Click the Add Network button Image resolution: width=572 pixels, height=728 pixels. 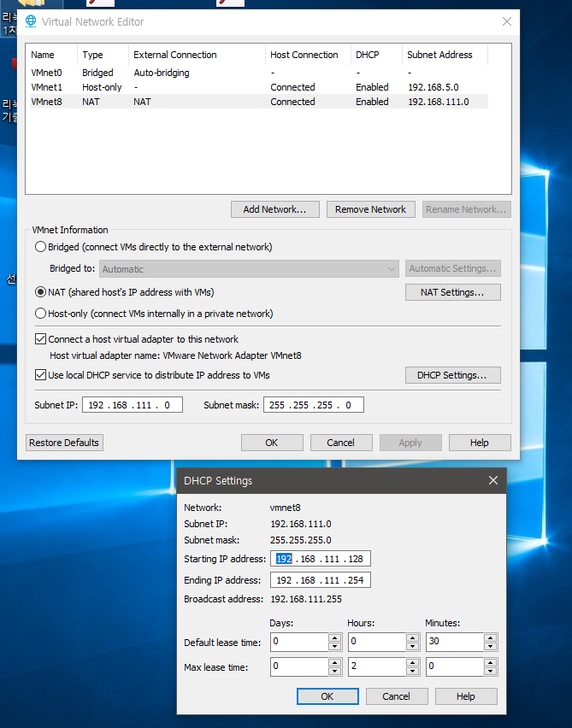point(275,209)
